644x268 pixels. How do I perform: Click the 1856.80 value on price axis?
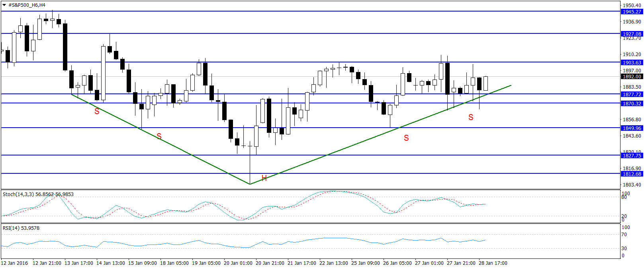point(632,120)
